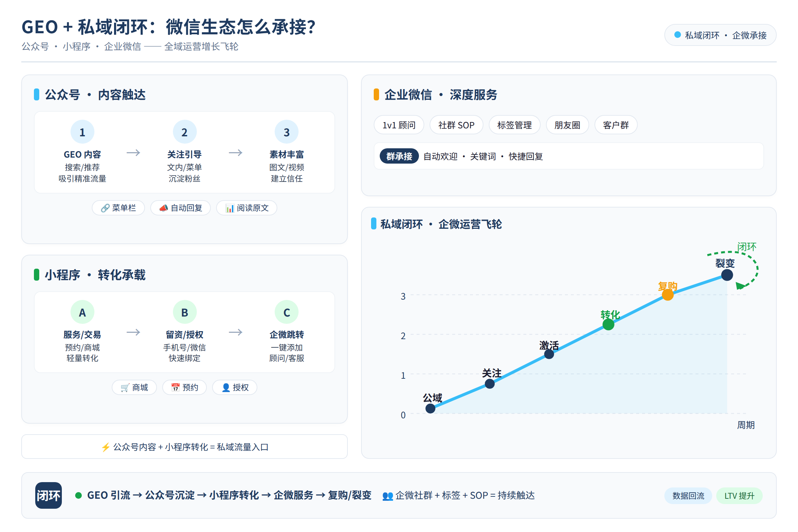
Task: Click the shopping cart icon in 商城 chip
Action: 125,387
